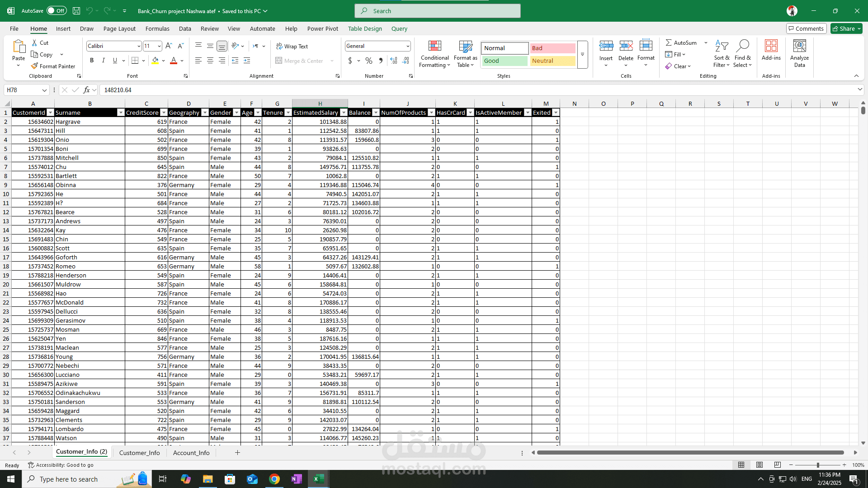Click the Format Painter brush
The width and height of the screenshot is (868, 488).
[x=35, y=66]
